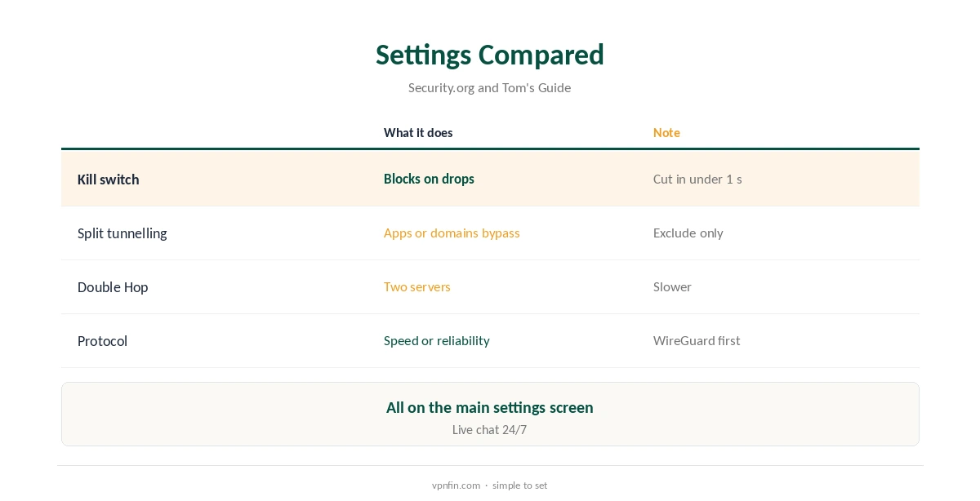The width and height of the screenshot is (980, 501).
Task: Click the 'Blocks on drops' cell
Action: (x=429, y=179)
